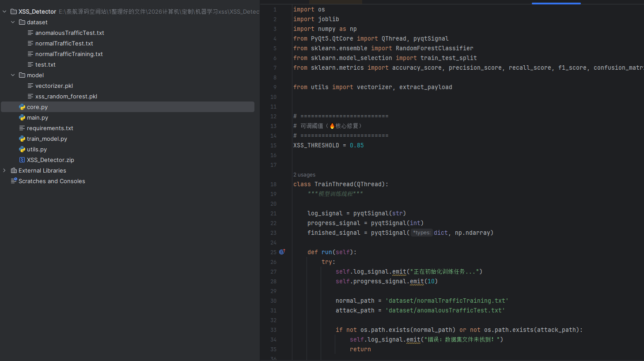The width and height of the screenshot is (644, 361).
Task: Select Scratches and Consoles label
Action: click(52, 181)
